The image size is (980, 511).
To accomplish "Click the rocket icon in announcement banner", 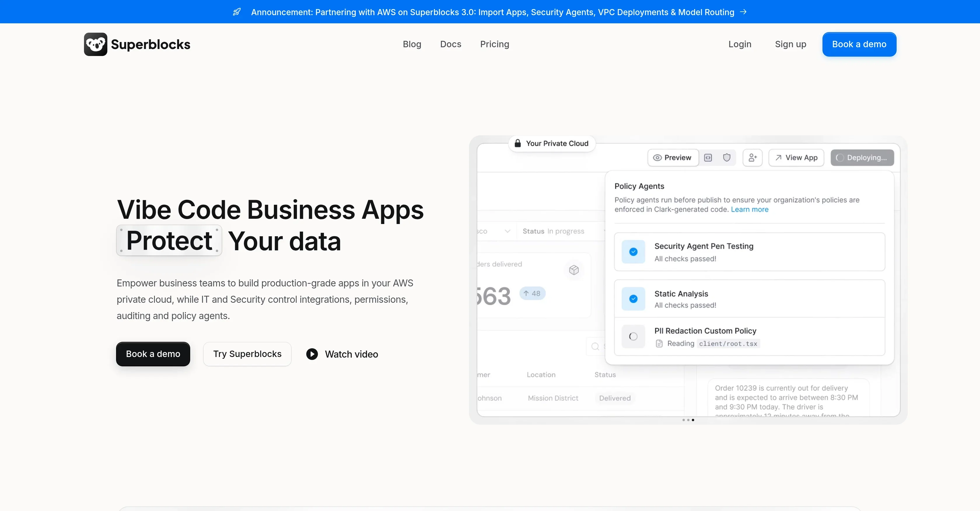I will [237, 12].
